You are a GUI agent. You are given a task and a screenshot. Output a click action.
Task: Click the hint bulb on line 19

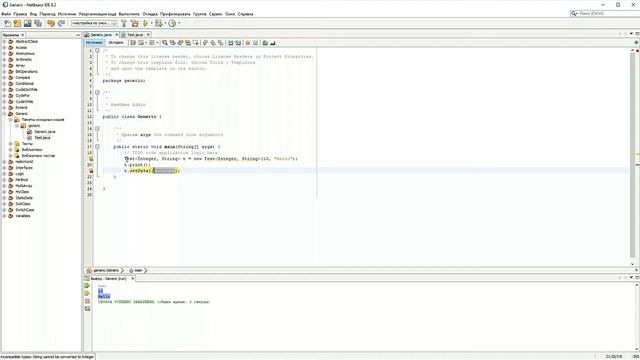point(91,158)
